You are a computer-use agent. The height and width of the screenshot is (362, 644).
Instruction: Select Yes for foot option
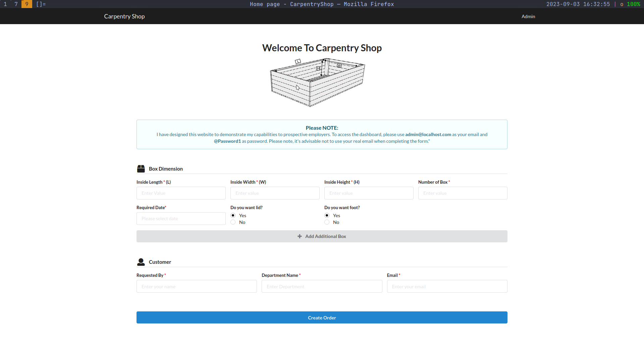click(327, 216)
